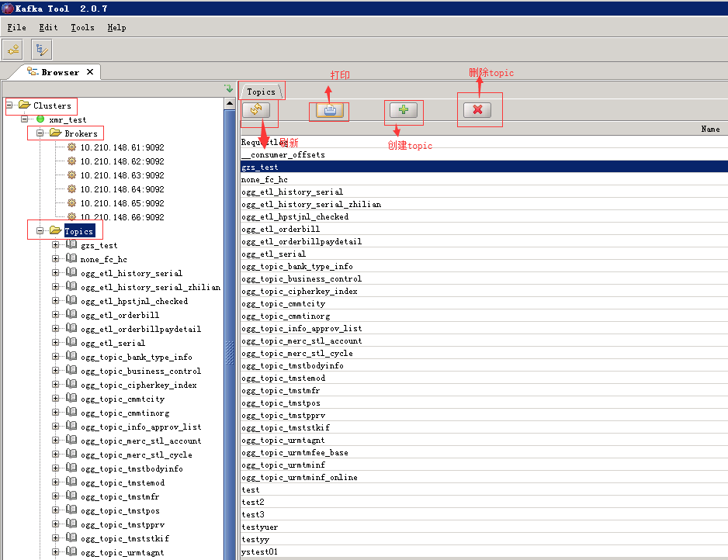Select the Browser tab

click(x=60, y=72)
